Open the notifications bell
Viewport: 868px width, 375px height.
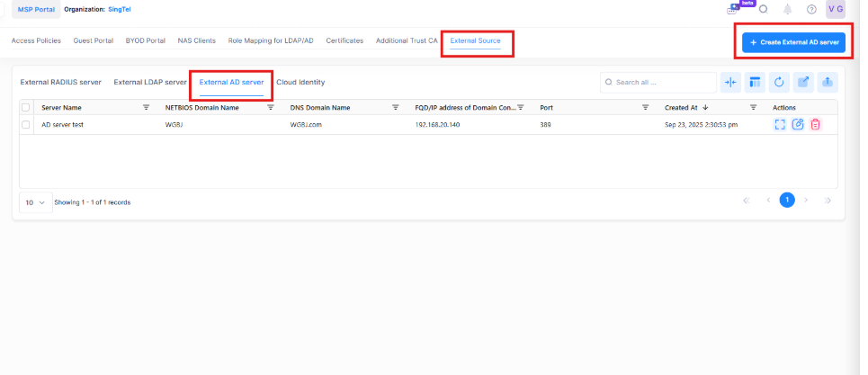click(787, 9)
